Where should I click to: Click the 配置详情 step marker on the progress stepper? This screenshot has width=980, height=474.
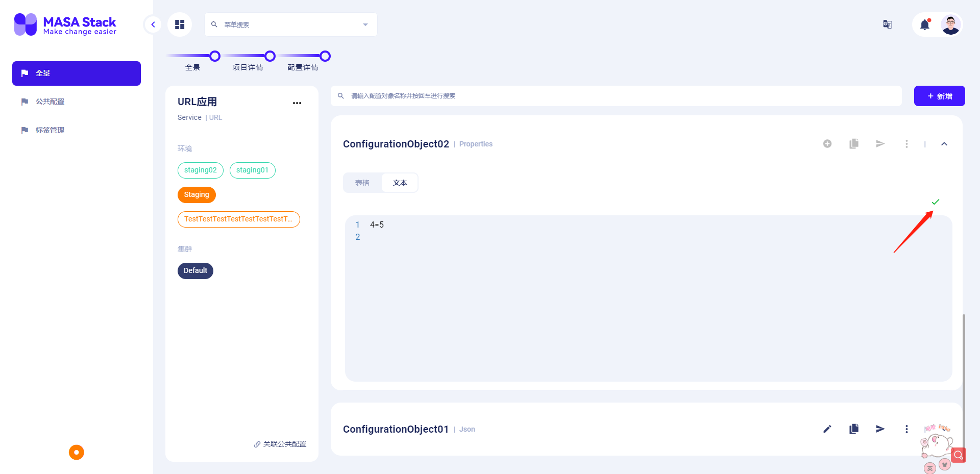point(325,56)
